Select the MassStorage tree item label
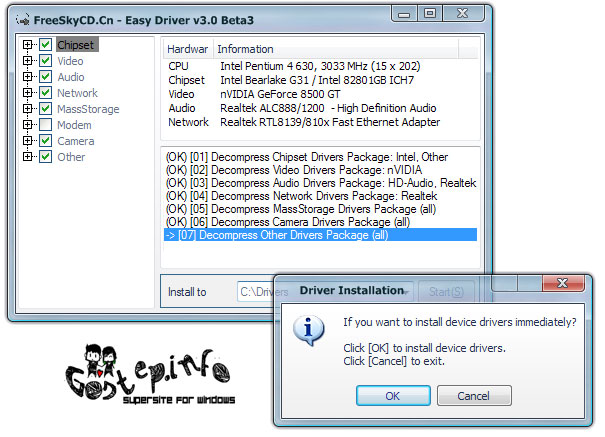 click(88, 109)
